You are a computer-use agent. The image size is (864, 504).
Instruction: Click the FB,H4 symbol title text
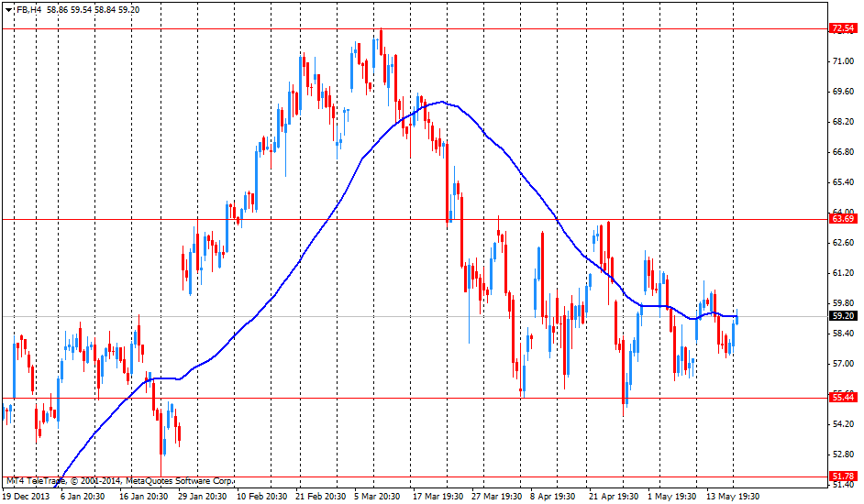(x=29, y=8)
